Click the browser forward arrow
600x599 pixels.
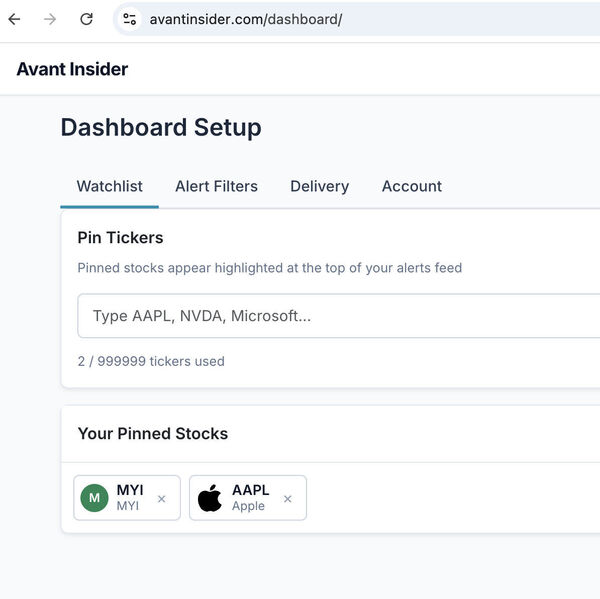click(x=50, y=19)
